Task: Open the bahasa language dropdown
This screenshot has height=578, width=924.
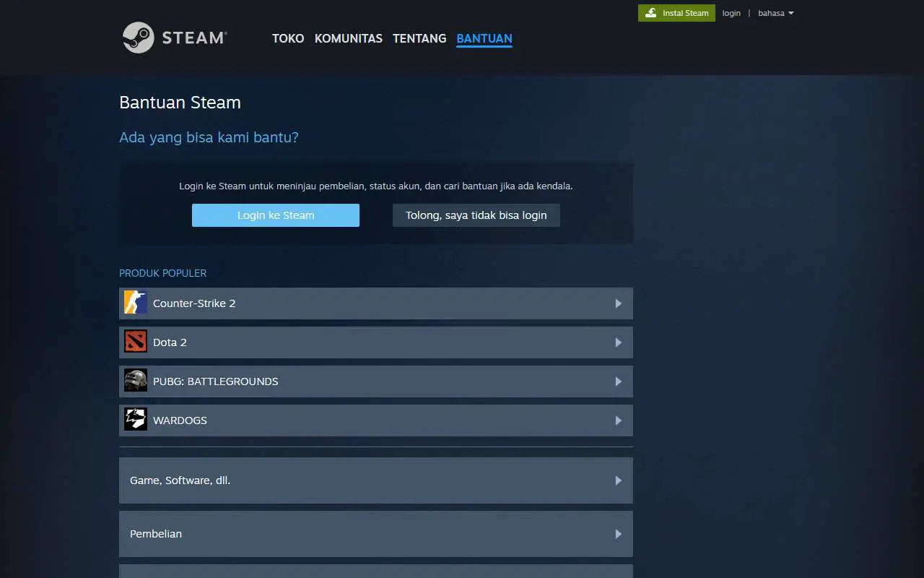Action: point(776,13)
